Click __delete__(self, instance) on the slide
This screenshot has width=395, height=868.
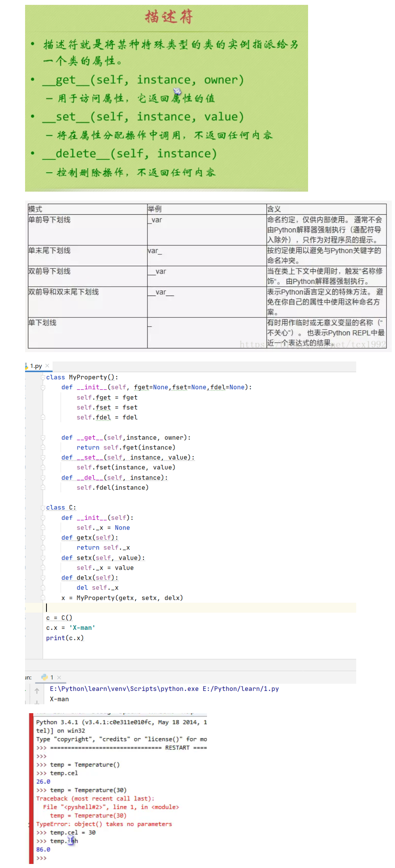[x=129, y=154]
